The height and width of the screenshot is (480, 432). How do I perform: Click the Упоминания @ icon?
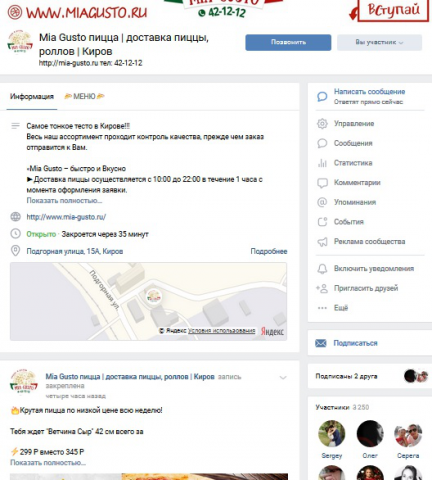coord(322,202)
